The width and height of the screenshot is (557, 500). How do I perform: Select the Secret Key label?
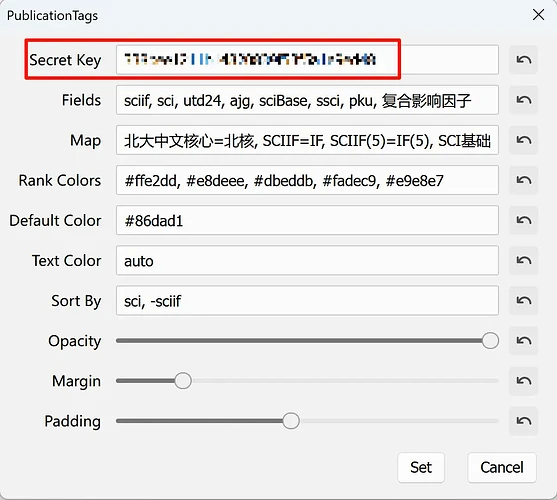tap(65, 60)
